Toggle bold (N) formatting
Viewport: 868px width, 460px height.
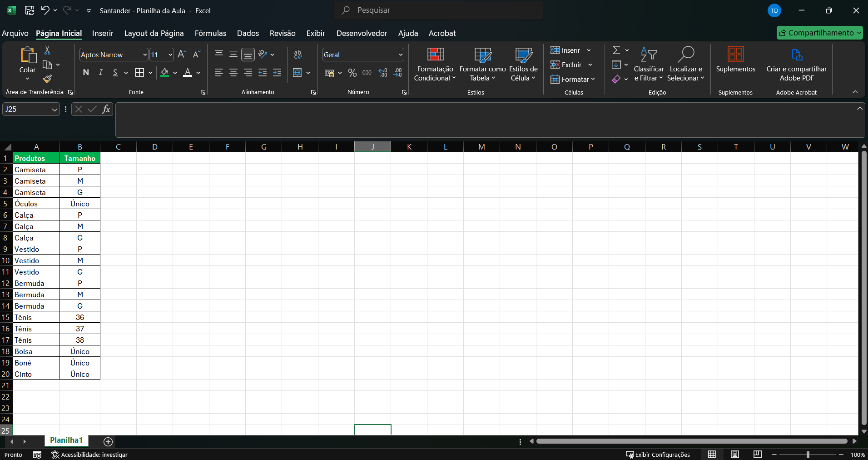[x=86, y=73]
